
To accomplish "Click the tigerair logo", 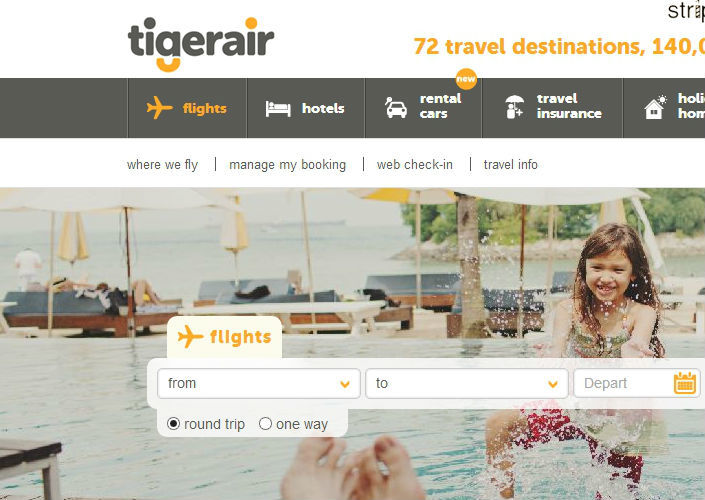I will pos(201,44).
